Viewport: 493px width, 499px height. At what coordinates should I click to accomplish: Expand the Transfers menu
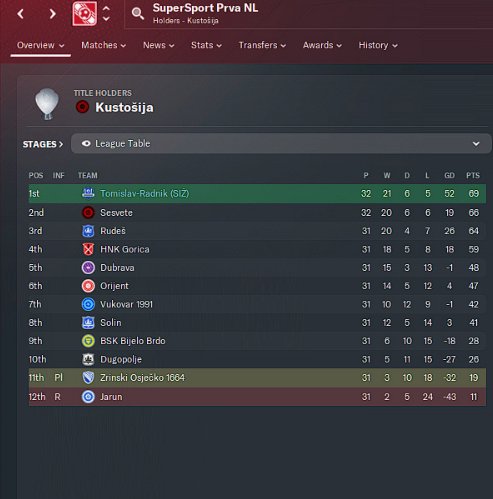point(262,45)
